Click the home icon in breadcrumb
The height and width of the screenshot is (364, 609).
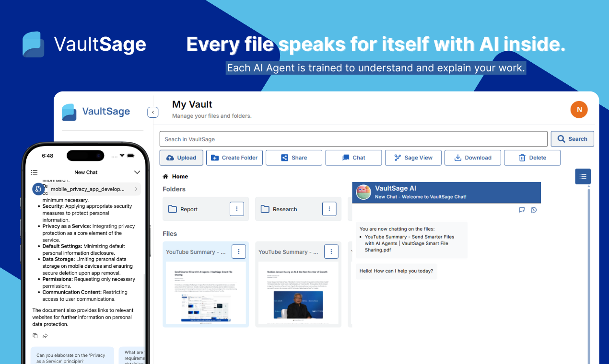pos(165,176)
